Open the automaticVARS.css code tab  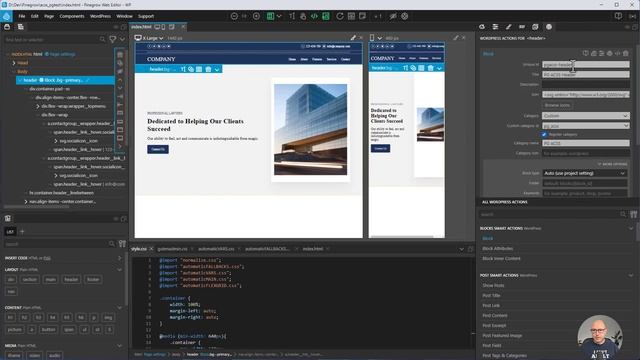coord(216,249)
